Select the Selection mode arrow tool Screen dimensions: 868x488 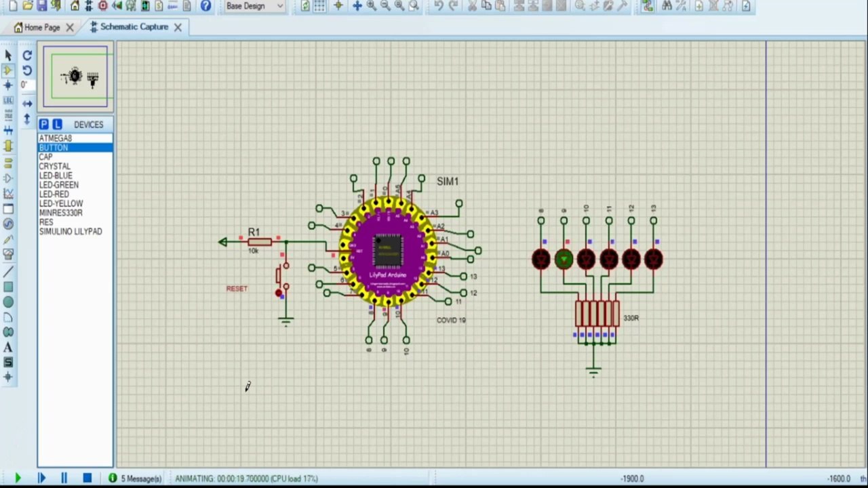point(8,55)
